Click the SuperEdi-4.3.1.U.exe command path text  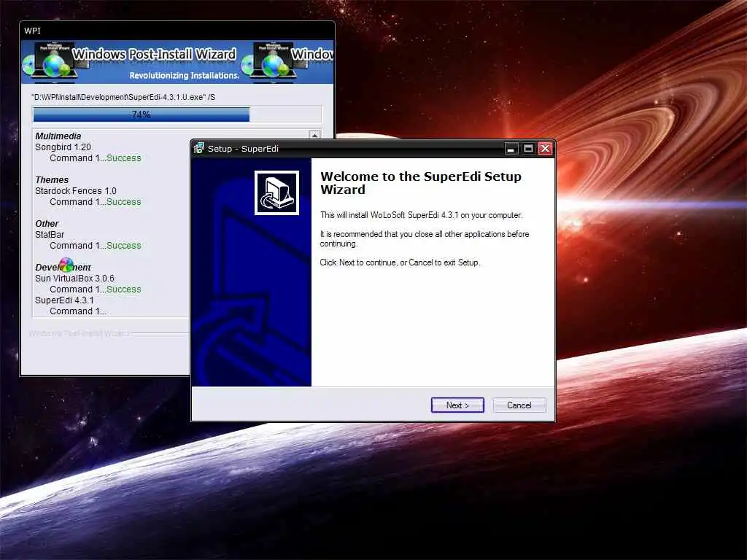point(123,97)
